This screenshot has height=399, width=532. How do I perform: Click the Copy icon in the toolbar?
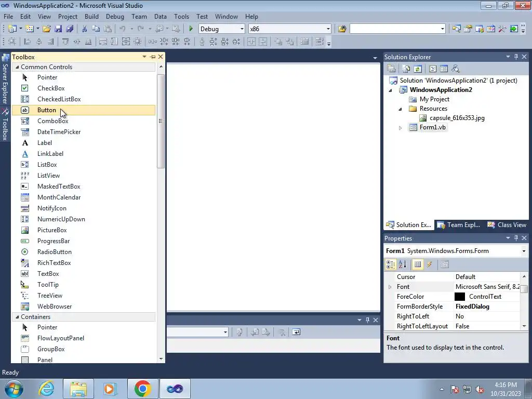96,29
